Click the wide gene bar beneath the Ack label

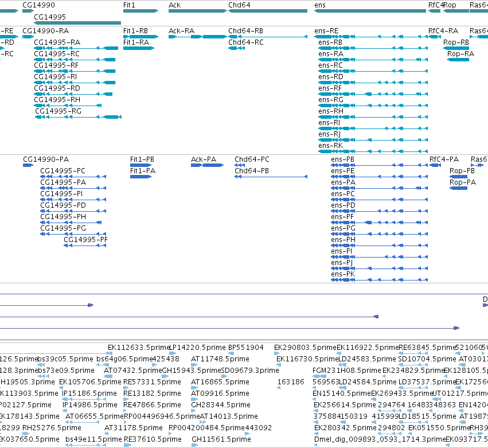tap(198, 11)
